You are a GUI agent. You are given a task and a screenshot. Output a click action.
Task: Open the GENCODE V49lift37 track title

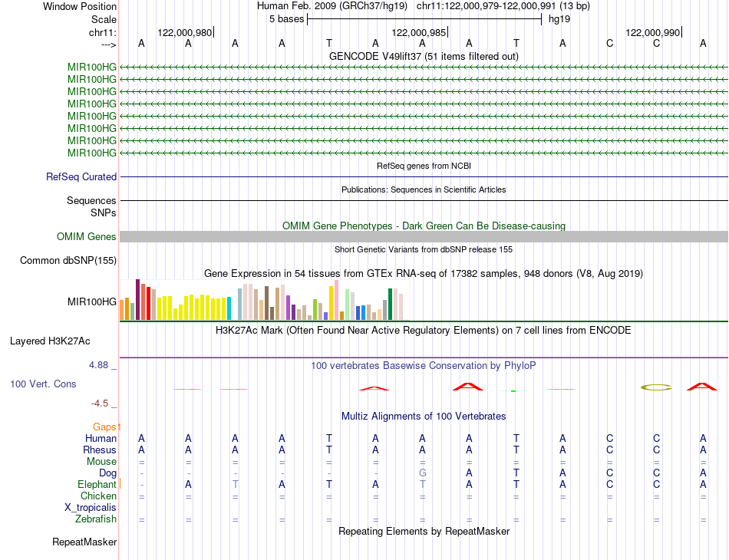tap(424, 56)
